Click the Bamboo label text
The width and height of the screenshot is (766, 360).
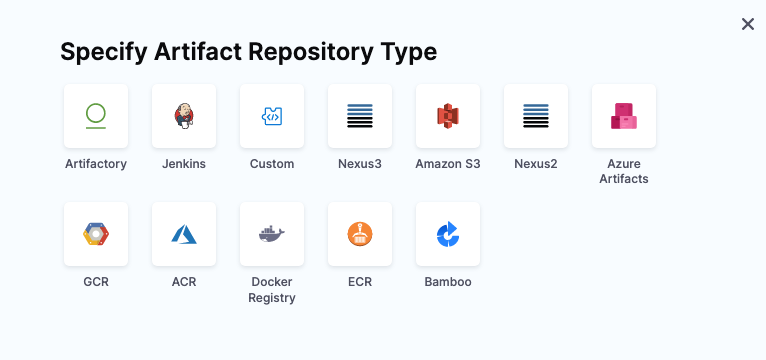(x=447, y=282)
